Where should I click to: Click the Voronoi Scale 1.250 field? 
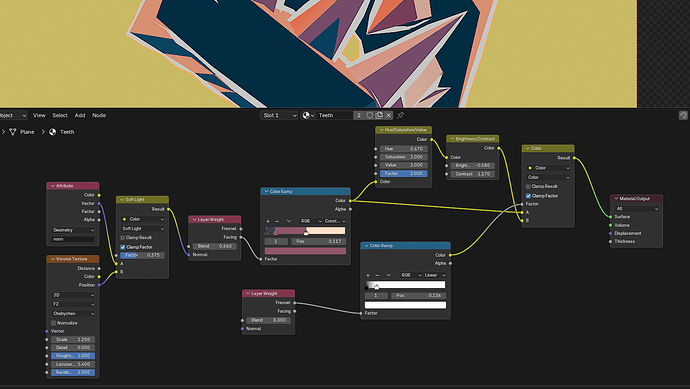[73, 340]
